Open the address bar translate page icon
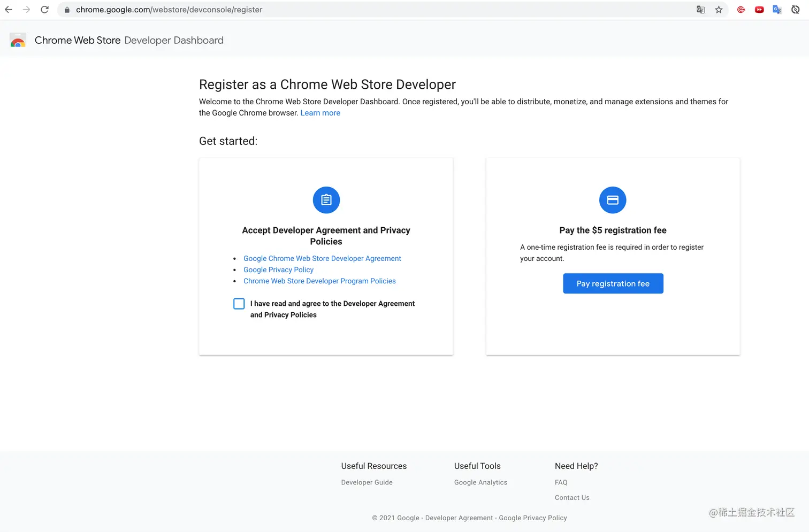This screenshot has width=809, height=532. (700, 10)
